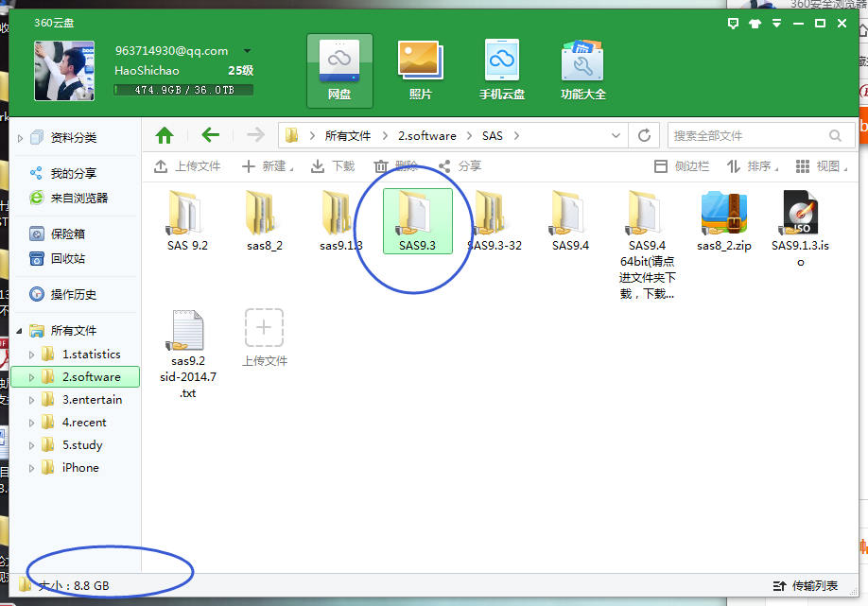Expand the 5.study folder arrow
Viewport: 868px width, 606px height.
click(31, 445)
